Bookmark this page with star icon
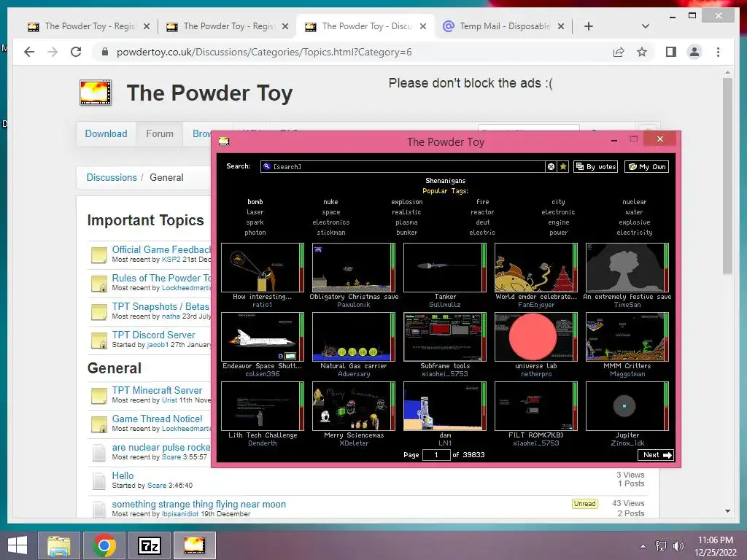The height and width of the screenshot is (560, 747). click(642, 52)
